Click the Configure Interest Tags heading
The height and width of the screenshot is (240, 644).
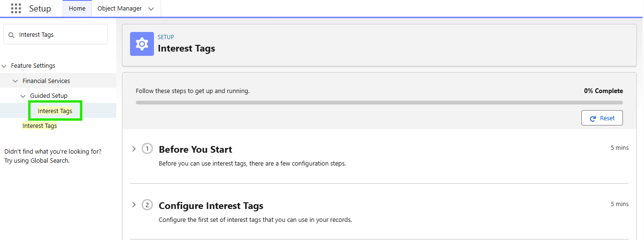(x=211, y=206)
